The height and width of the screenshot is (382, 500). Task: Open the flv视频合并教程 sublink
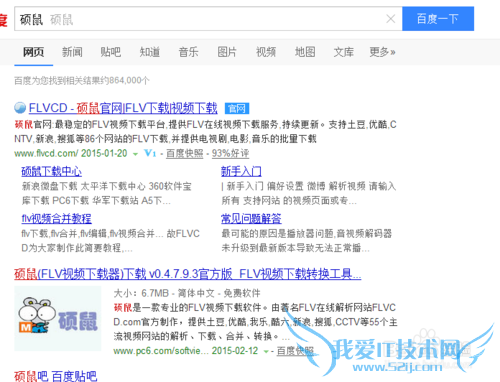[56, 219]
